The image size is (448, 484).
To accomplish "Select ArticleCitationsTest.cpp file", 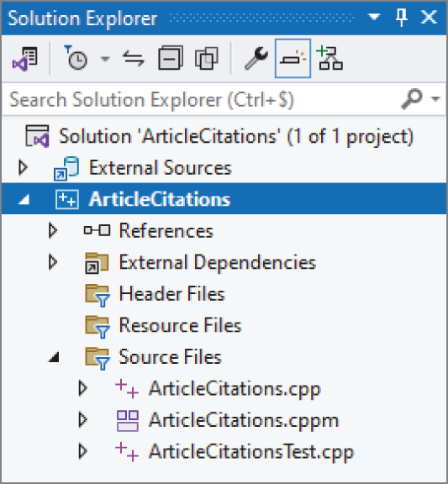I will point(251,452).
